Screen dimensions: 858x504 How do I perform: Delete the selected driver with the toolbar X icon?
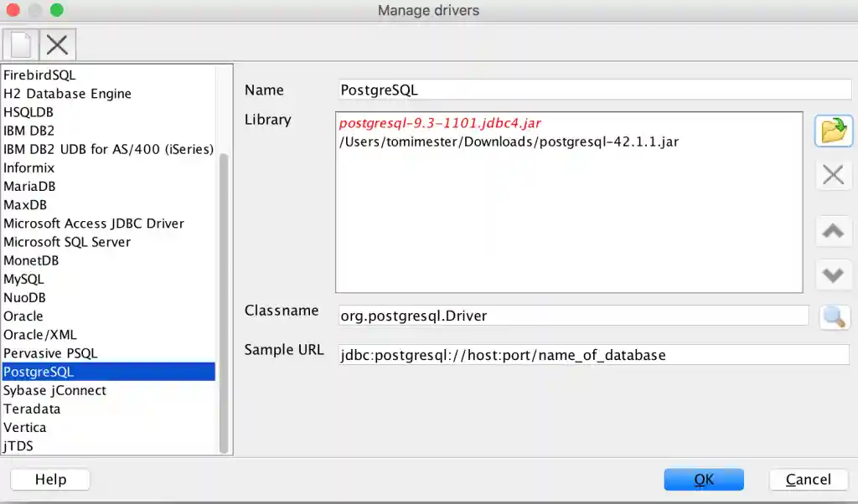(x=56, y=44)
